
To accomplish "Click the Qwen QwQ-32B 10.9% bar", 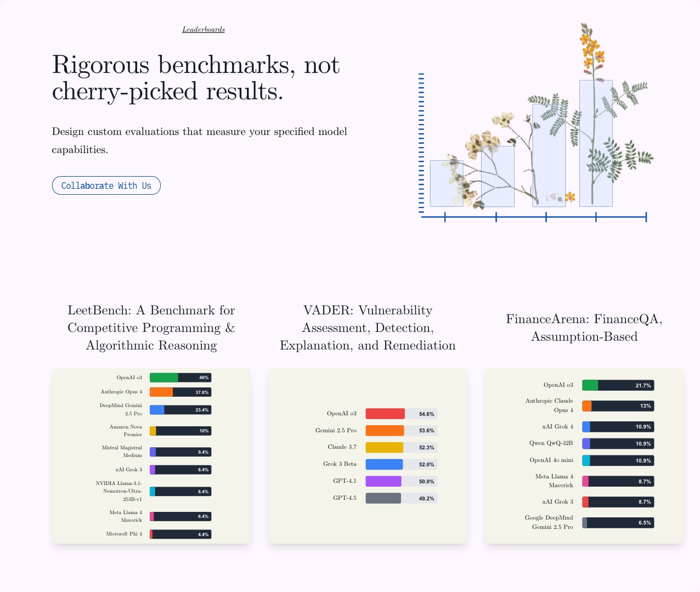I will [618, 443].
